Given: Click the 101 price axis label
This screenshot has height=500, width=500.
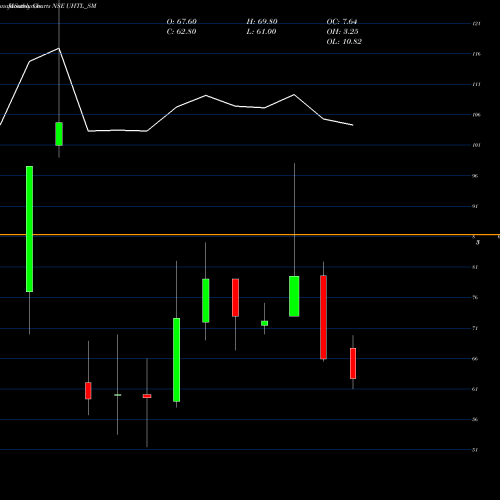Looking at the screenshot, I should tap(476, 145).
